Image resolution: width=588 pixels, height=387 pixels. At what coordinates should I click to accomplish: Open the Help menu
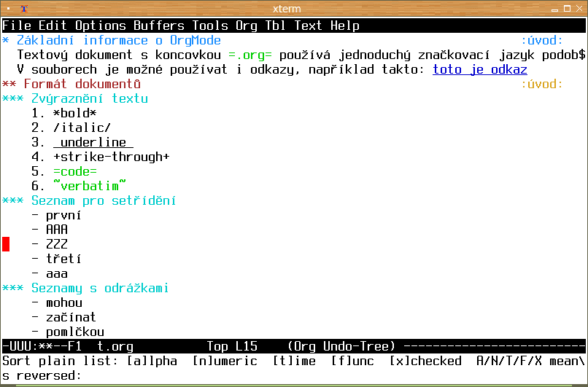(x=345, y=26)
